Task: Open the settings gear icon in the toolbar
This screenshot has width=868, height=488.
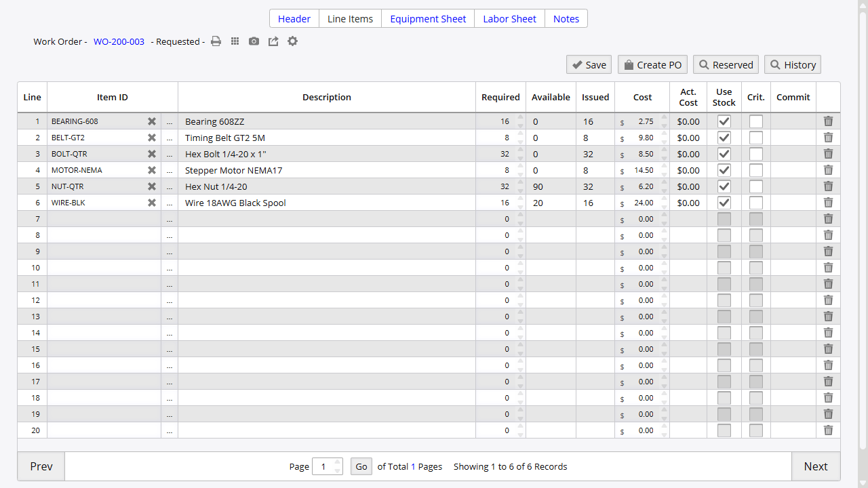Action: pos(292,41)
